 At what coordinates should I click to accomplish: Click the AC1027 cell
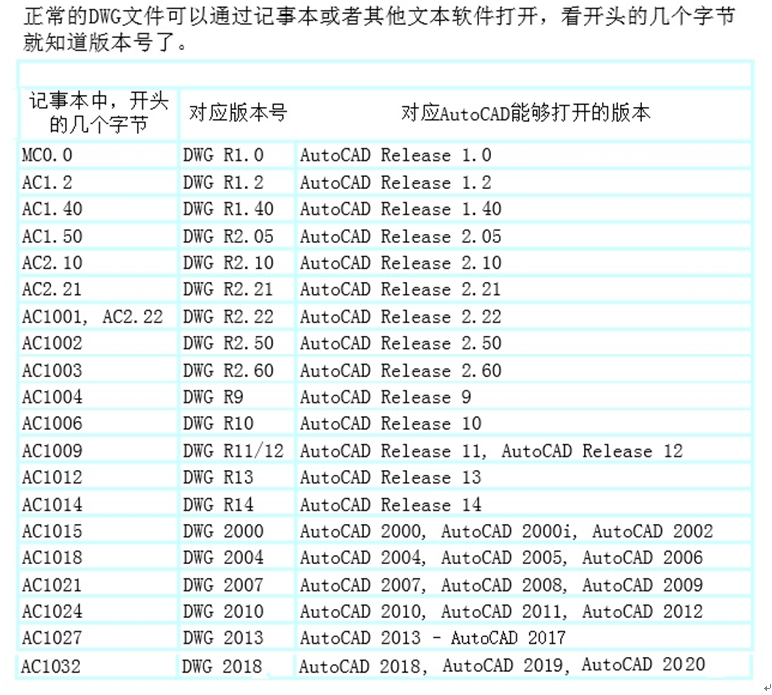98,638
